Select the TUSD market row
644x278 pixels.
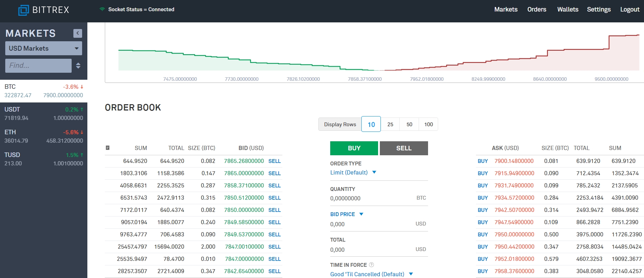[44, 159]
